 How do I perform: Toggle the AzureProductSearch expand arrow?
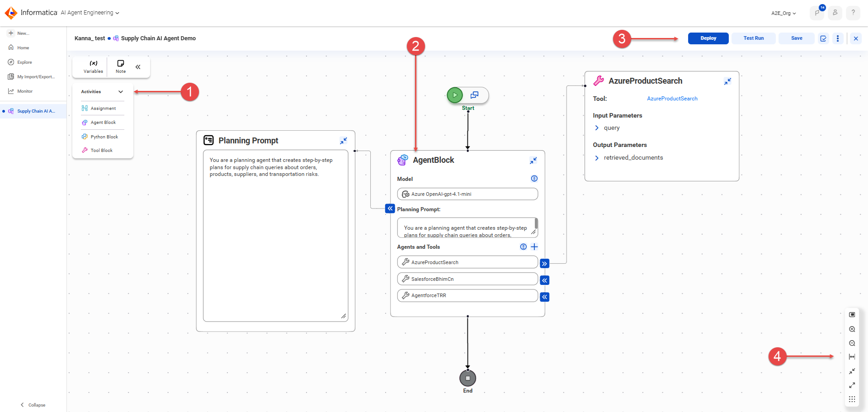(x=545, y=264)
